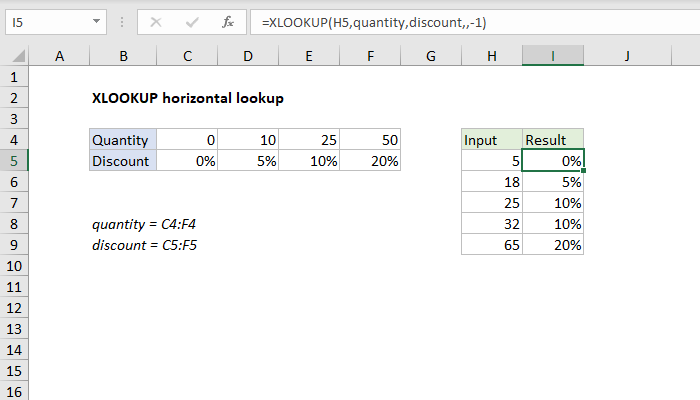This screenshot has height=400, width=700.
Task: Click the Enter checkmark icon in formula bar
Action: tap(192, 22)
